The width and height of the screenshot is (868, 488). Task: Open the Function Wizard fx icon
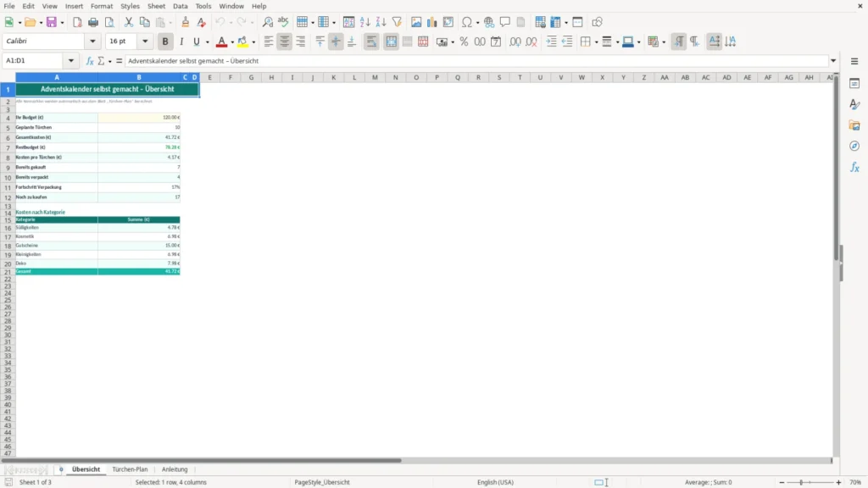pos(90,61)
